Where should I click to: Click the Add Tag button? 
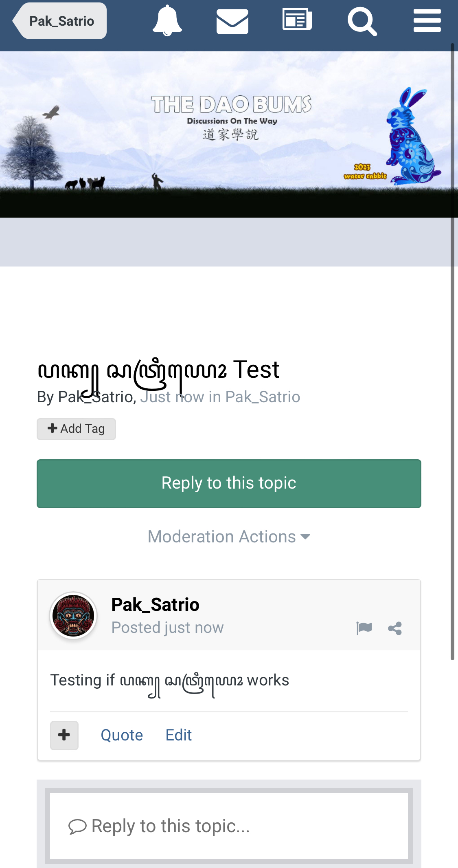pos(76,429)
